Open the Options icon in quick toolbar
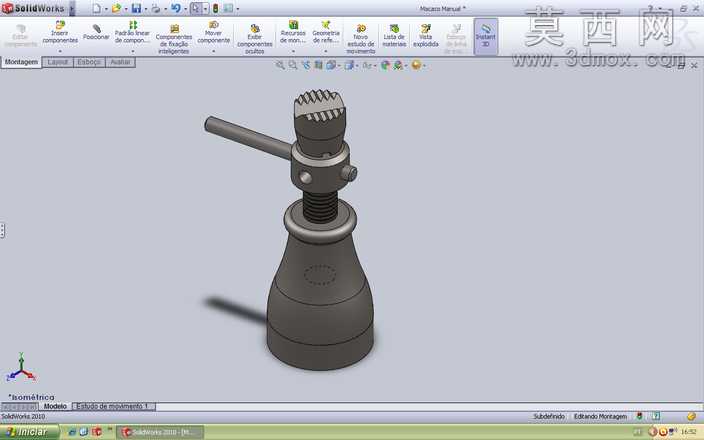The image size is (704, 440). pos(228,8)
